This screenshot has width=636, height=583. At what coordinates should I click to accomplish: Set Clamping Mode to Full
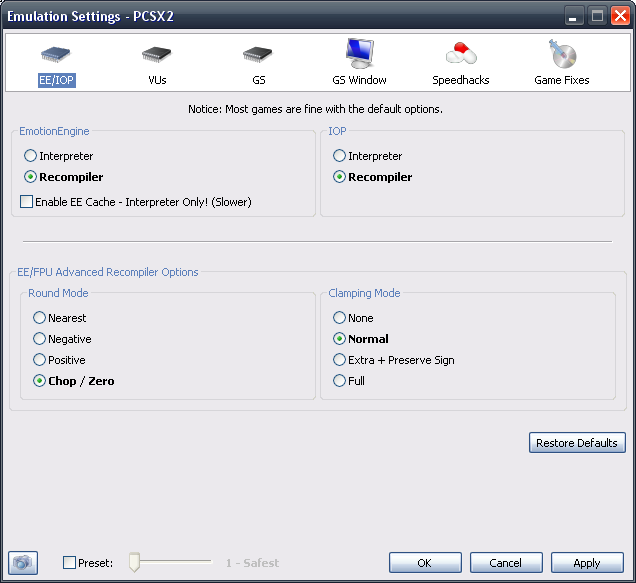(339, 381)
